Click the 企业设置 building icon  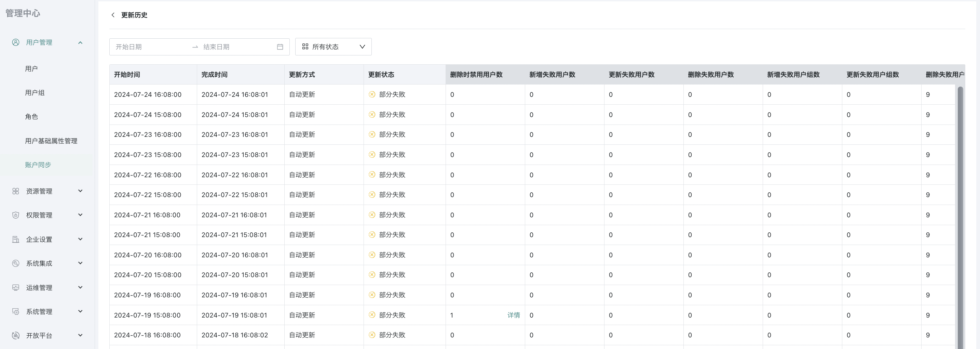(16, 239)
